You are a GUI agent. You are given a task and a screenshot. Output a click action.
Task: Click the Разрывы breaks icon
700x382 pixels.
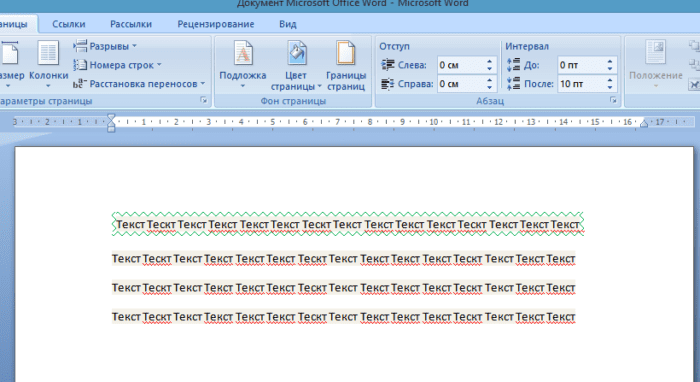coord(80,46)
